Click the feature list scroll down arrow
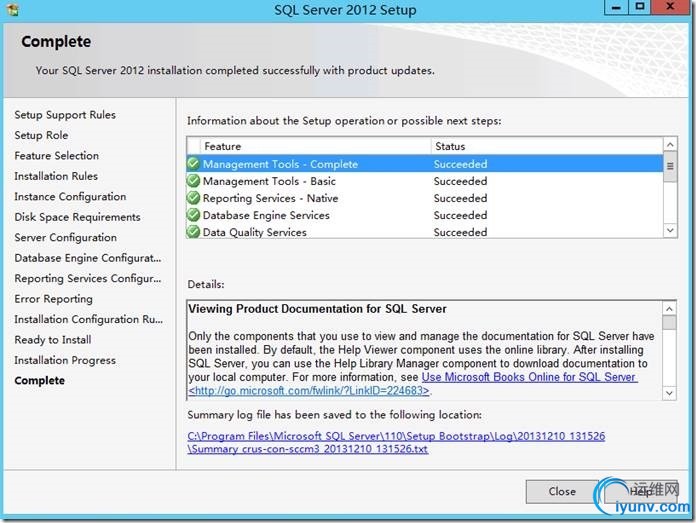696x523 pixels. tap(670, 230)
